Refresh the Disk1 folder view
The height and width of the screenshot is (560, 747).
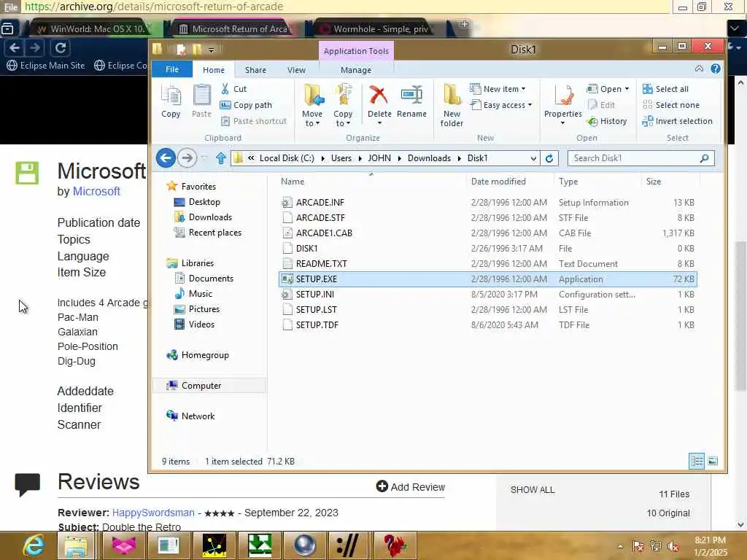549,158
